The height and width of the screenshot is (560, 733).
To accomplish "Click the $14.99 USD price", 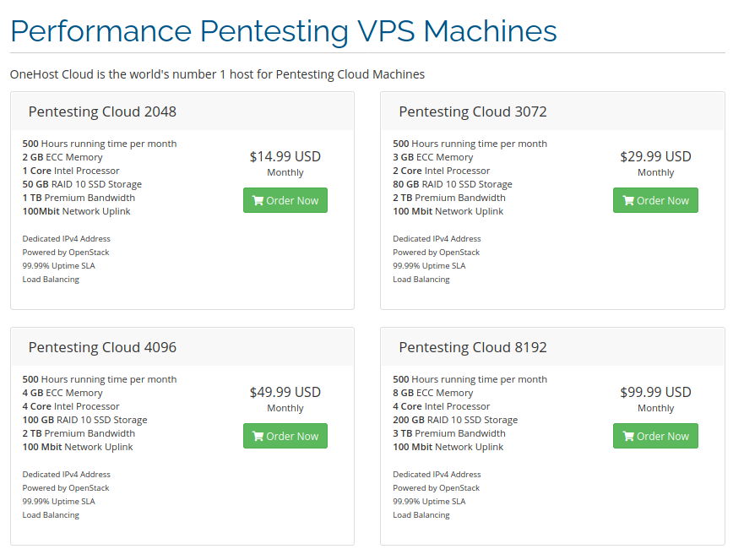I will coord(285,156).
